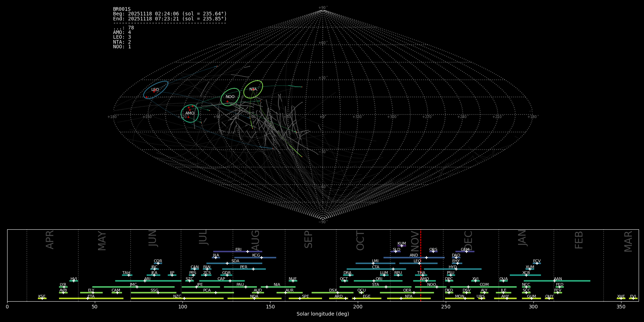Click the peak marker on the PER bar
Screen dimensions: 644x322
pyautogui.click(x=253, y=269)
